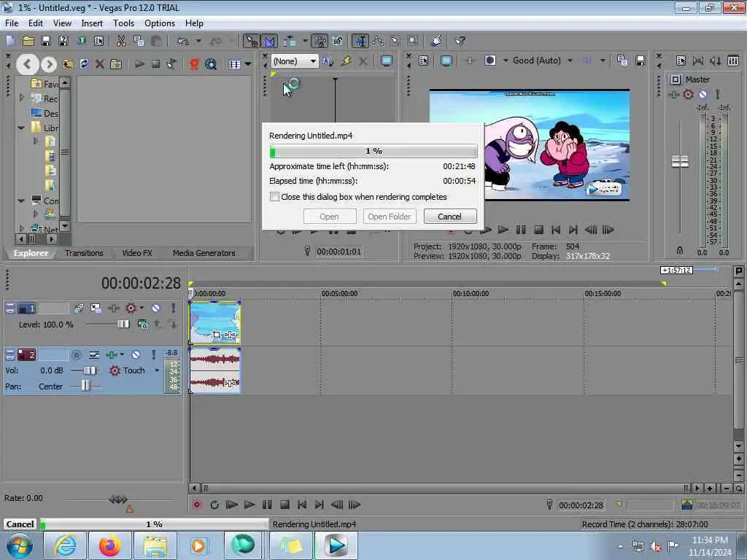Viewport: 747px width, 560px height.
Task: Solo video track 1 with exclamation icon
Action: pos(174,308)
